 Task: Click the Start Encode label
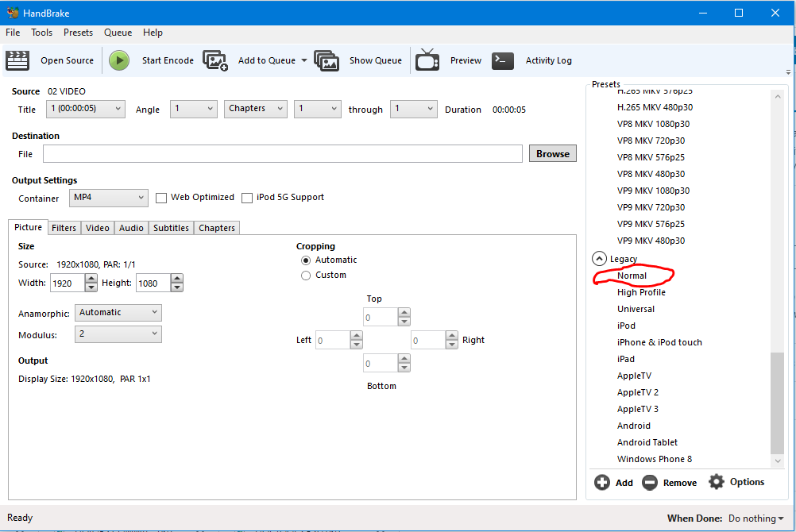168,60
